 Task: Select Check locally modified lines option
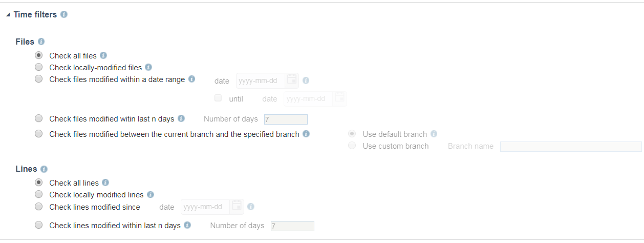[x=38, y=194]
